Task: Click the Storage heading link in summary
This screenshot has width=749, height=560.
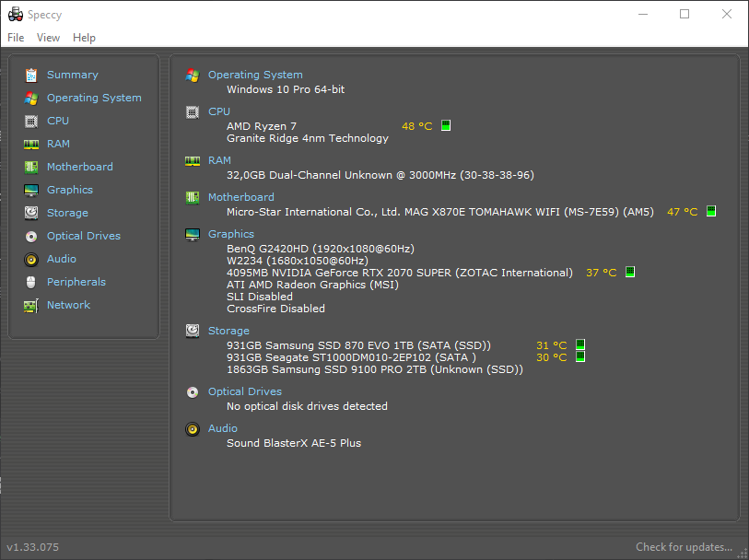Action: 228,331
